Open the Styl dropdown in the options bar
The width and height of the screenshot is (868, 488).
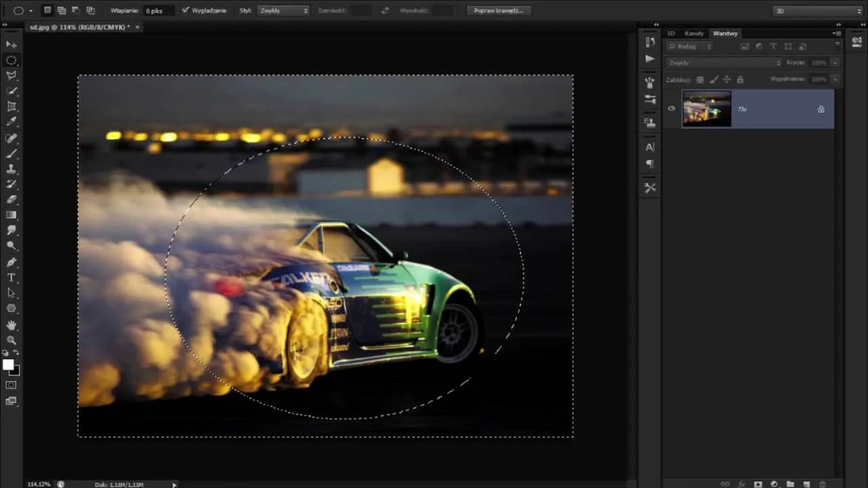click(x=283, y=10)
